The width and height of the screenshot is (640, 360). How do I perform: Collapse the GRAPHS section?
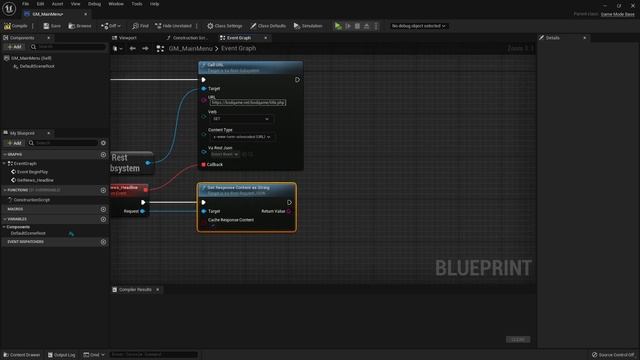[5, 155]
